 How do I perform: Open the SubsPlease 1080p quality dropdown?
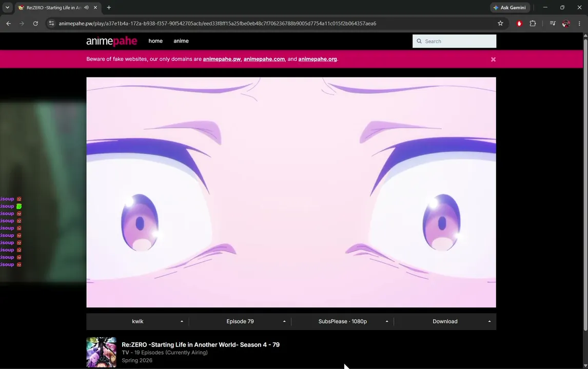342,321
